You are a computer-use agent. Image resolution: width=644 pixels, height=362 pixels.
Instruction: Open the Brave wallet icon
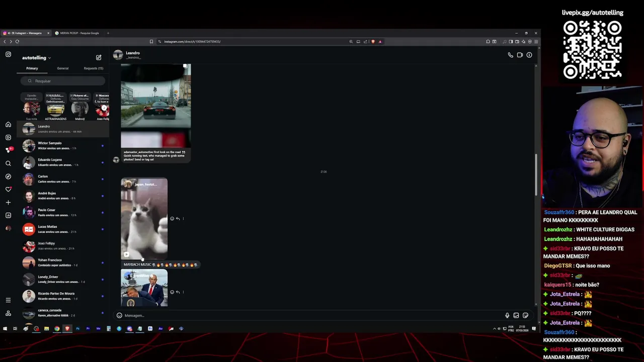[517, 42]
